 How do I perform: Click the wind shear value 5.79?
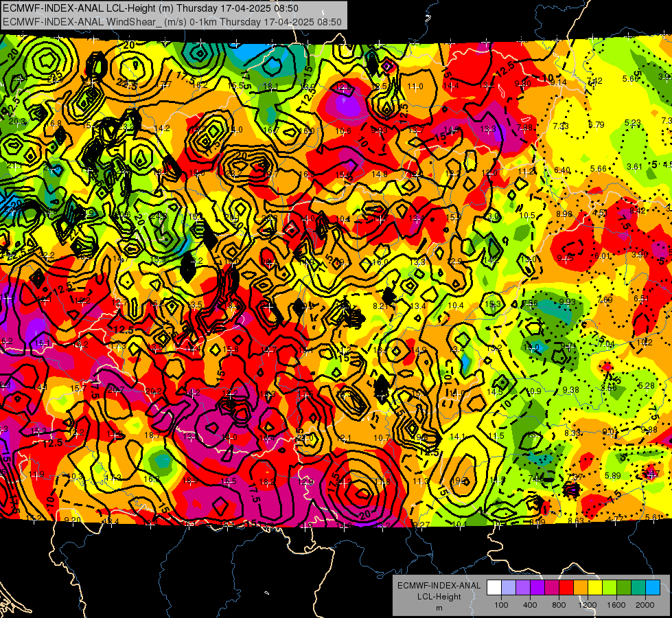[x=596, y=125]
